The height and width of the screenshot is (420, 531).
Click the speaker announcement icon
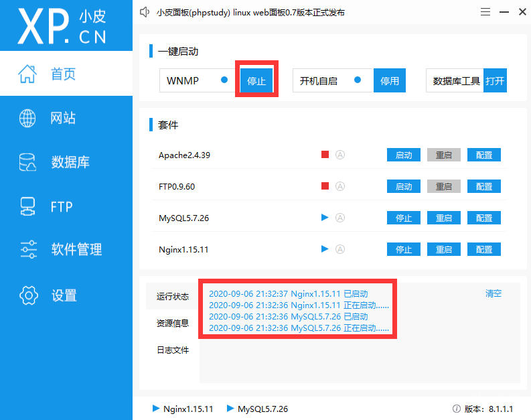pos(145,12)
